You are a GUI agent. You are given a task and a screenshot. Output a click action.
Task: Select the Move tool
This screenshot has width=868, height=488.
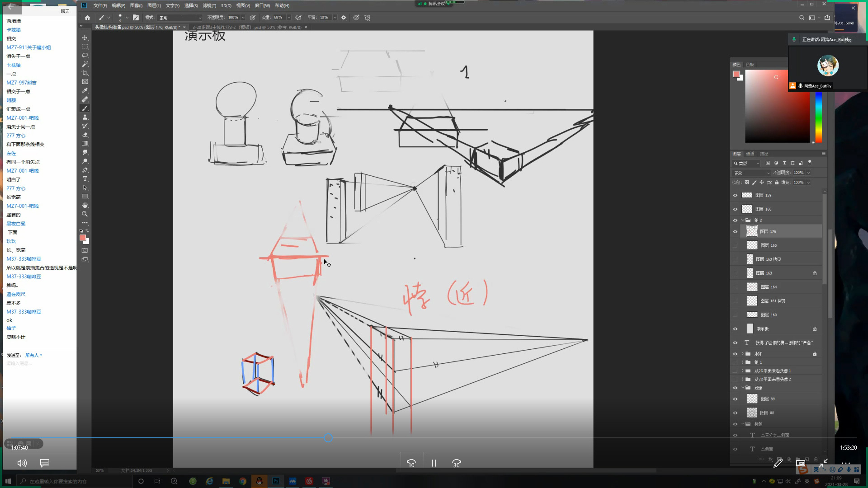(85, 38)
